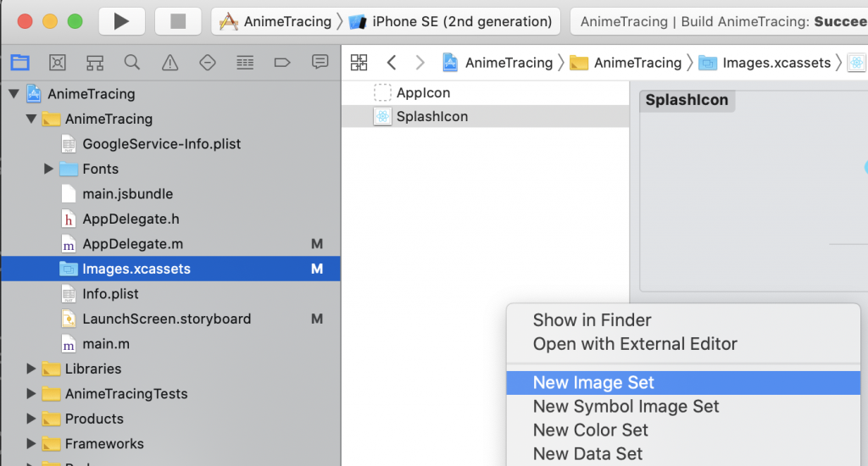Viewport: 868px width, 466px height.
Task: Go forward in editor history
Action: point(420,63)
